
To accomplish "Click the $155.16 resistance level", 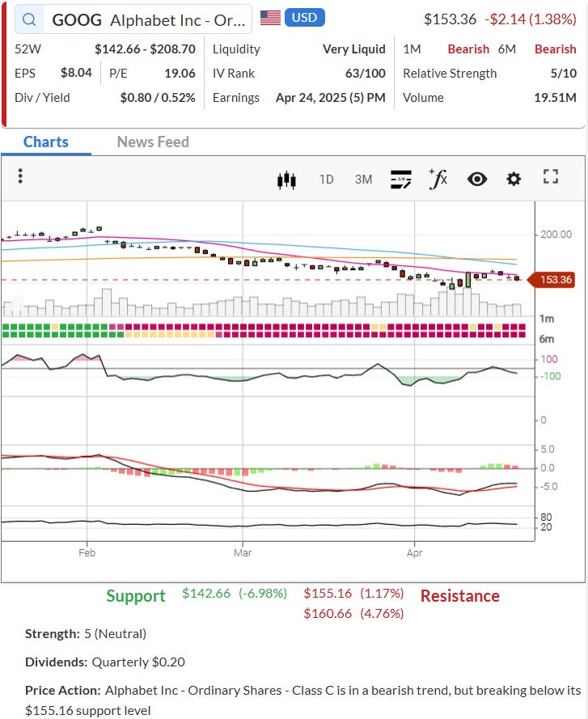I will (328, 594).
